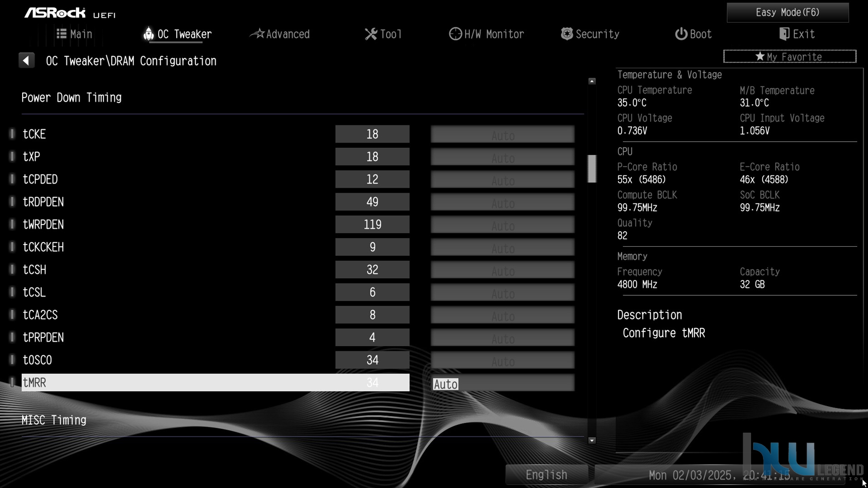Click the scroll up arrow
Viewport: 868px width, 488px height.
592,81
